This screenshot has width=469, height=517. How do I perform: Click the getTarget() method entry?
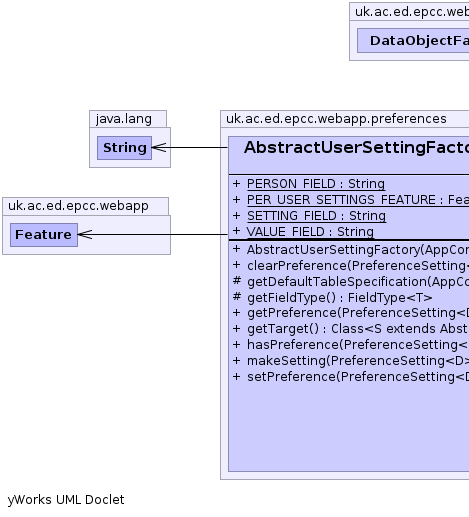(x=358, y=329)
